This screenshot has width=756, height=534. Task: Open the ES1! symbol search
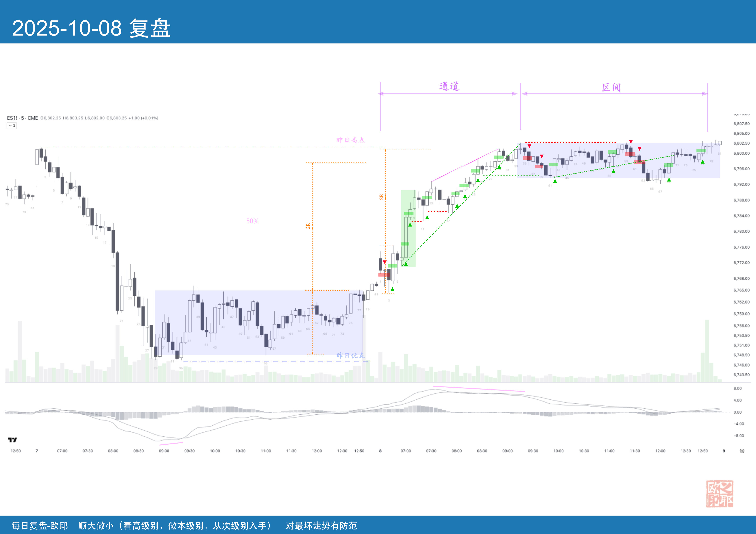(x=12, y=118)
